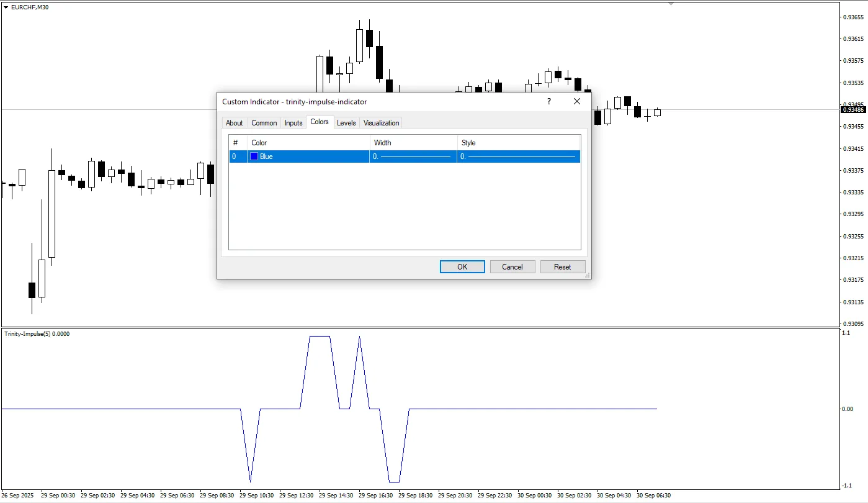868x503 pixels.
Task: Click the blue color swatch in row 0
Action: pyautogui.click(x=254, y=156)
